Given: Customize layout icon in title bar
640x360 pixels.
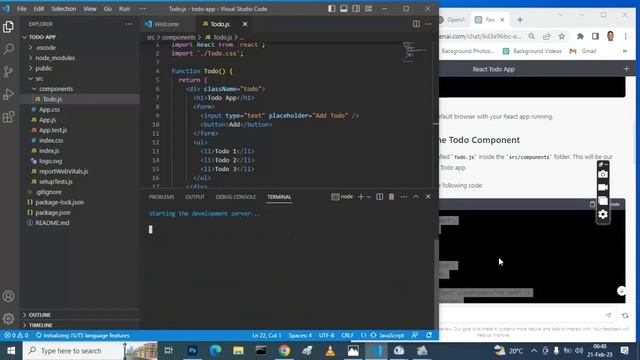Looking at the screenshot, I should 368,9.
